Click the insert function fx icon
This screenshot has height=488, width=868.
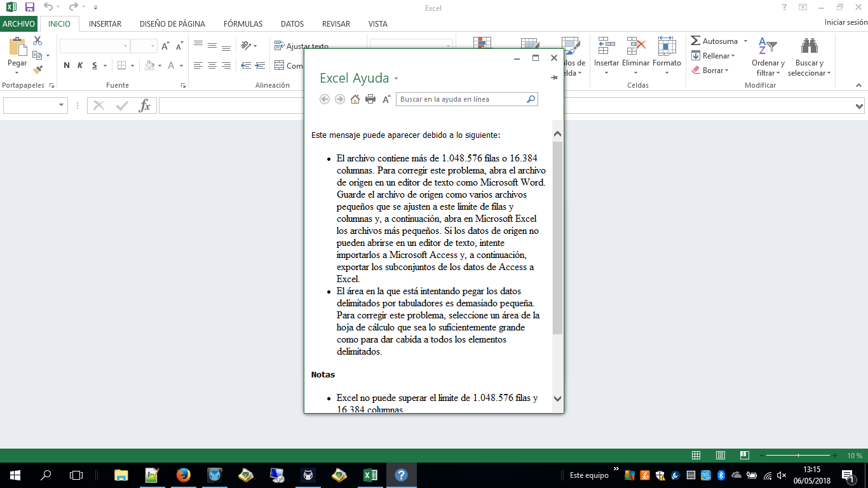point(145,105)
